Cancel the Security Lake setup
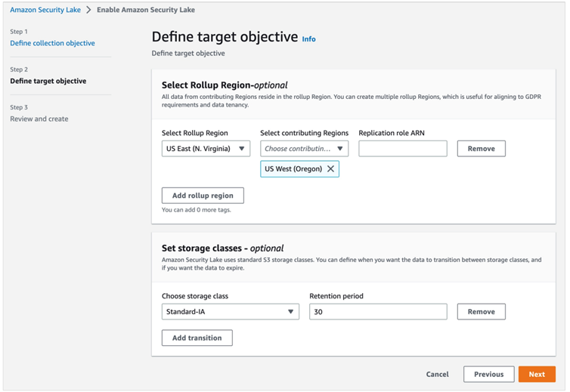The width and height of the screenshot is (570, 392). click(437, 374)
